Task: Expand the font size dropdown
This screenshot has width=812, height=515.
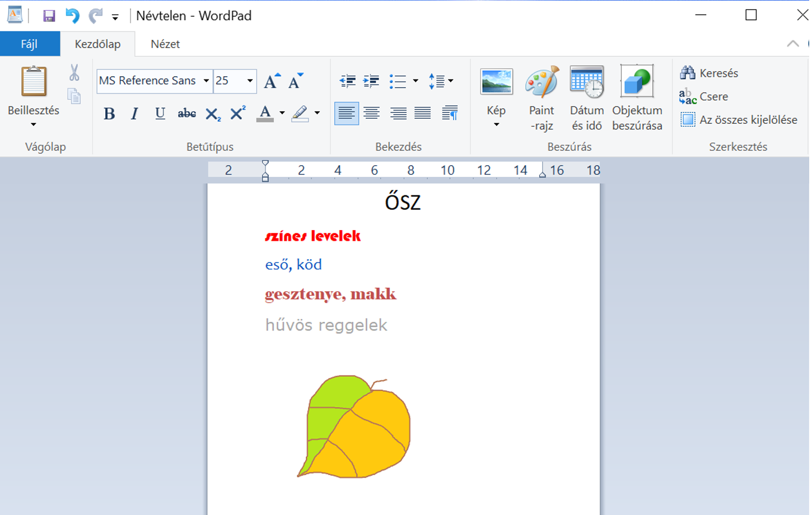Action: click(x=250, y=81)
